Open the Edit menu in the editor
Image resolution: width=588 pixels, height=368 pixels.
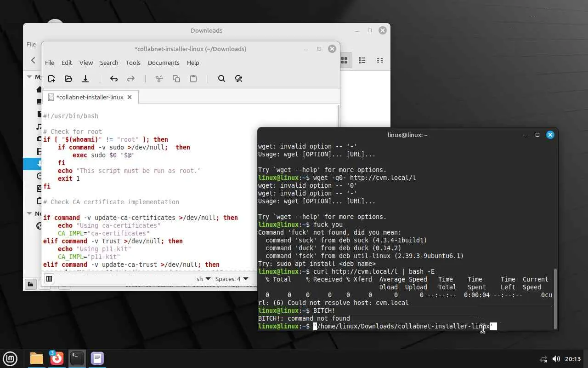click(67, 63)
